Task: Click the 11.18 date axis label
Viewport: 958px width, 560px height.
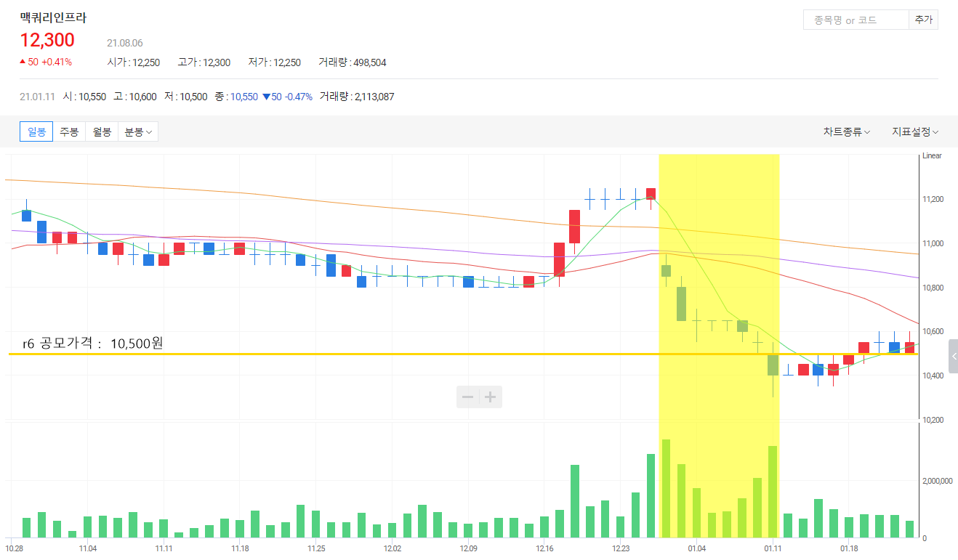Action: tap(240, 548)
